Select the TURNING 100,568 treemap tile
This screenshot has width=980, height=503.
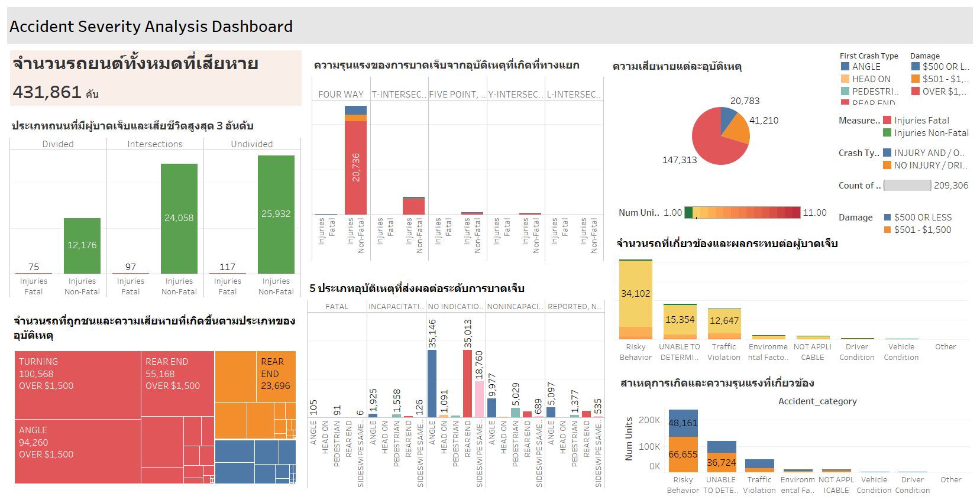(77, 385)
